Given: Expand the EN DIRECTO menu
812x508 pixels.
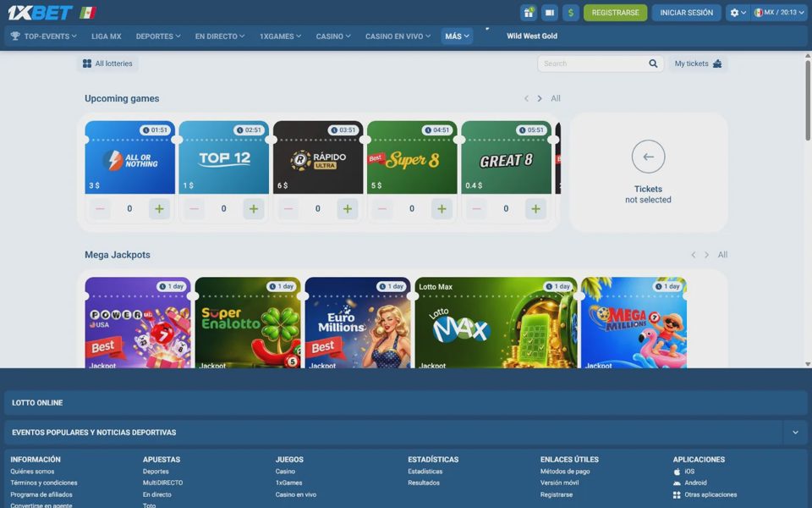Looking at the screenshot, I should click(220, 36).
